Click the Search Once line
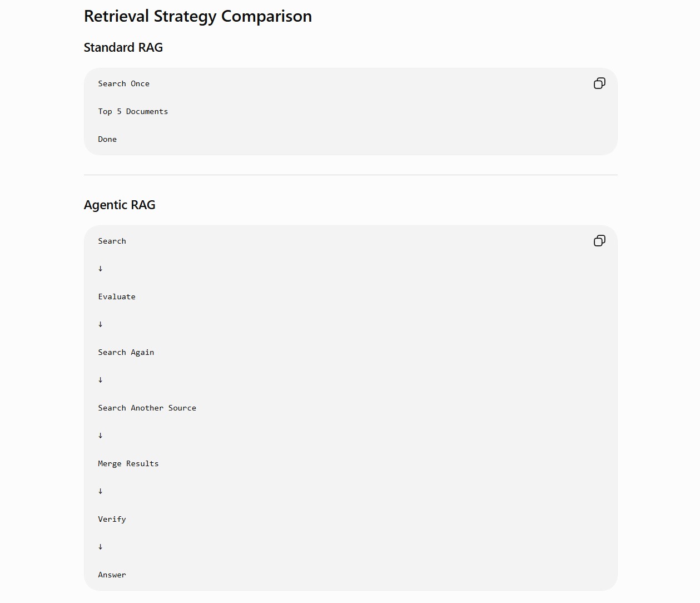700x603 pixels. tap(124, 83)
